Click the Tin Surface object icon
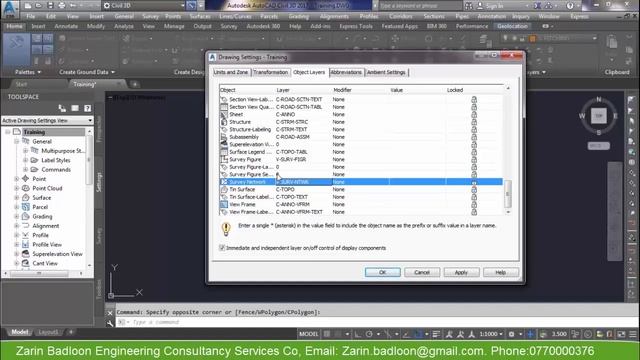Image resolution: width=640 pixels, height=360 pixels. pos(224,189)
